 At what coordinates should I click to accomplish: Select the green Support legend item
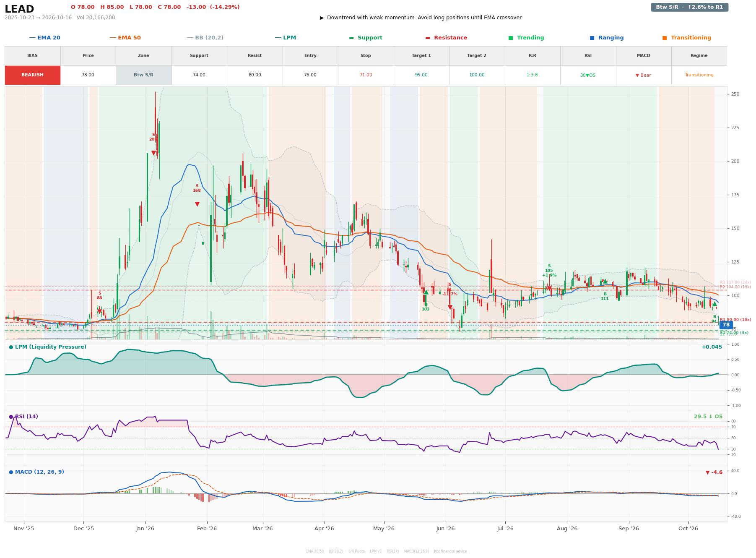tap(366, 38)
